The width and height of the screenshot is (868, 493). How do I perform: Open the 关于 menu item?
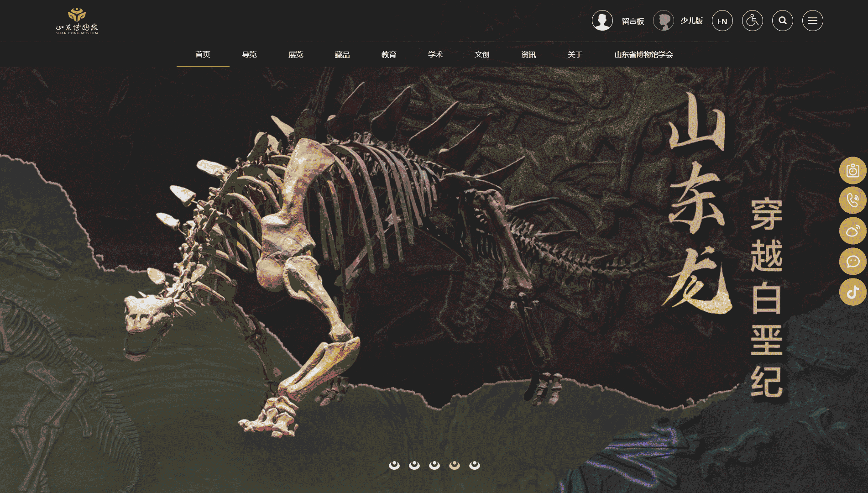[575, 55]
